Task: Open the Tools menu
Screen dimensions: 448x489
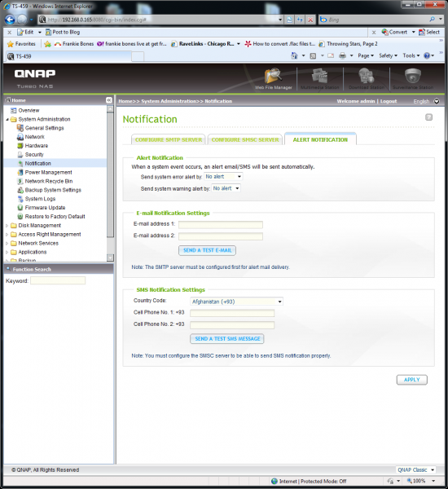Action: pos(411,55)
